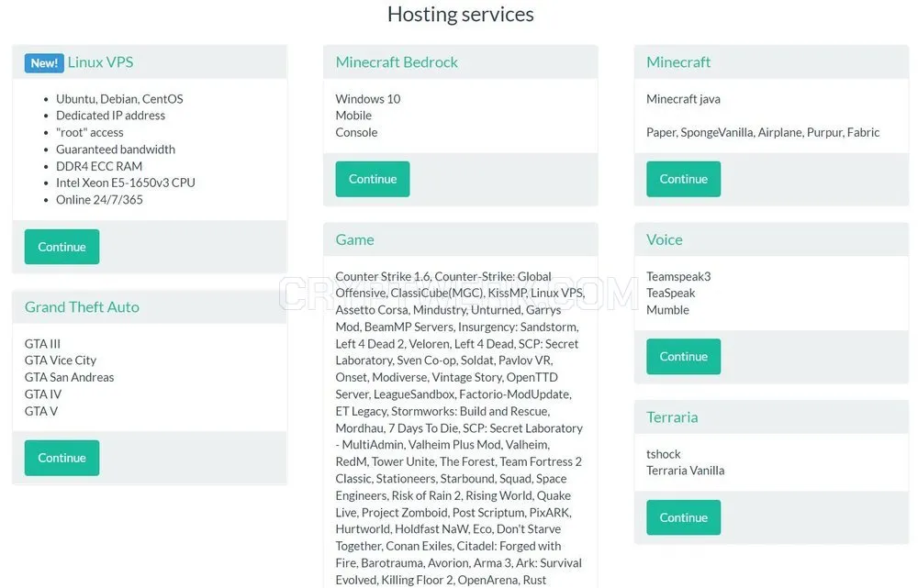Select 'Terraria Vanilla' entry
The width and height of the screenshot is (918, 588).
pos(685,471)
